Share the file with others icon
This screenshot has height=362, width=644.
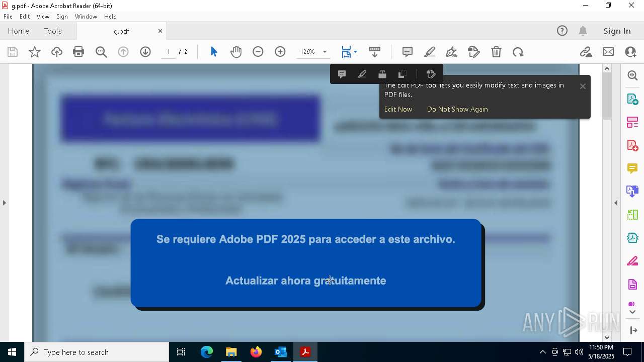(630, 52)
